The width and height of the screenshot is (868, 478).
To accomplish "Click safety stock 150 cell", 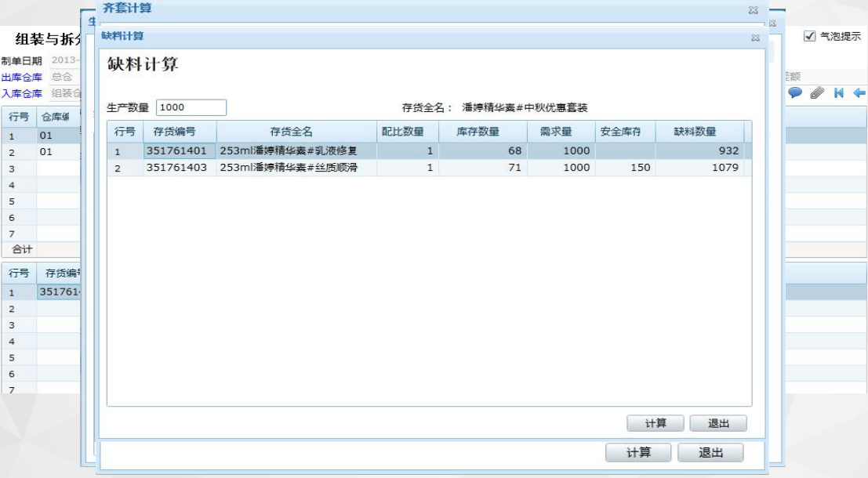I will [626, 168].
